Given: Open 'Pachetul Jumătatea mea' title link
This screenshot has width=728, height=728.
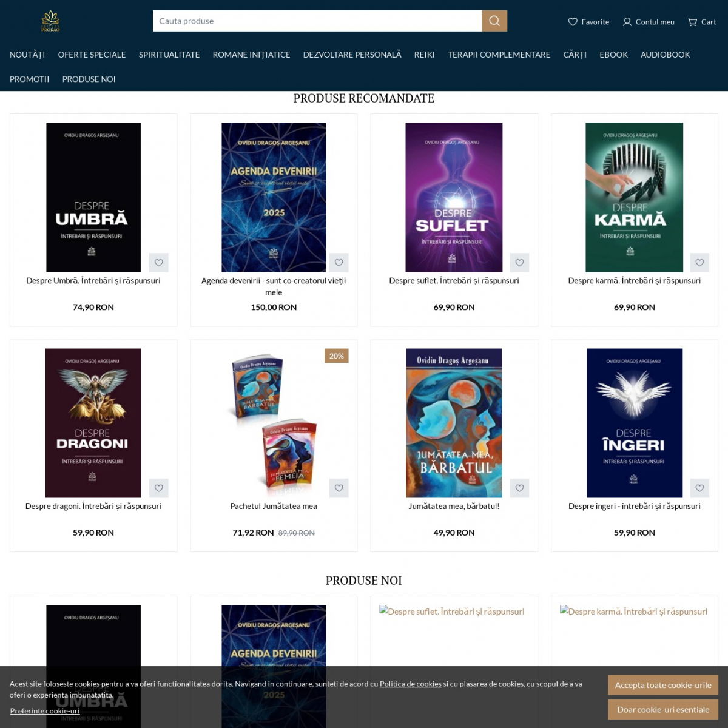Looking at the screenshot, I should 274,506.
